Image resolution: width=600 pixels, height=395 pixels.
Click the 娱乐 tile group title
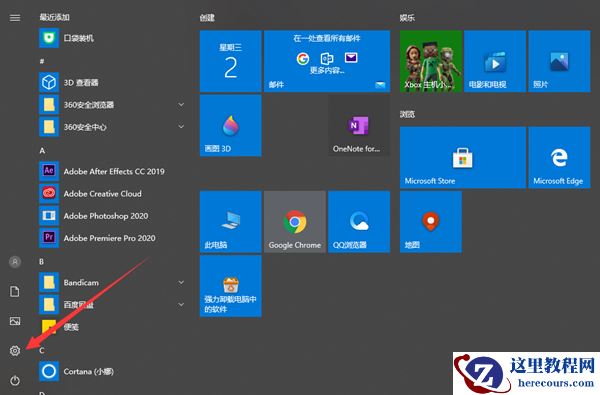(x=407, y=18)
